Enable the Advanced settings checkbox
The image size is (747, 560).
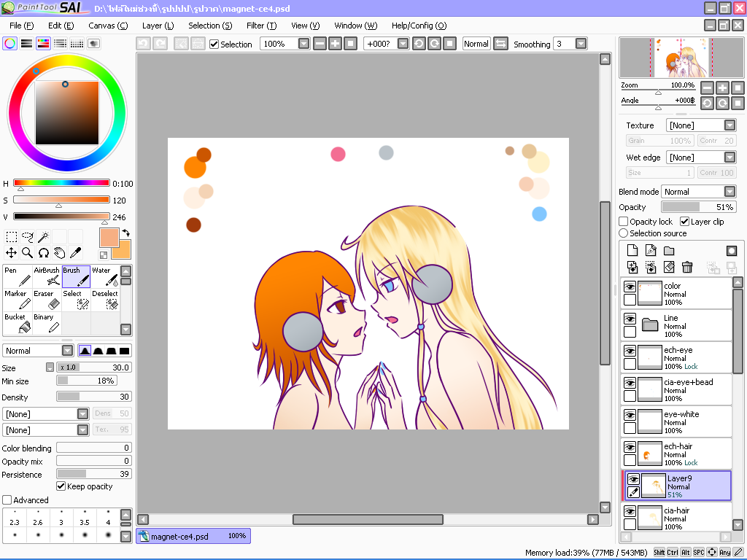7,500
